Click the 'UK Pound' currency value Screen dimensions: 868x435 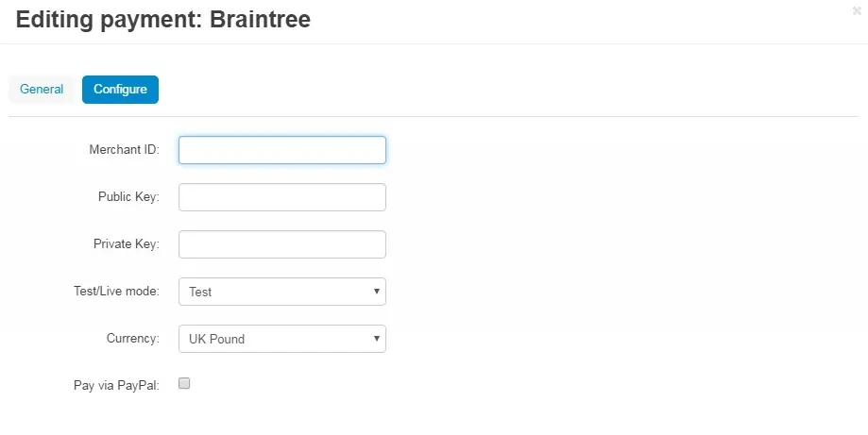pyautogui.click(x=216, y=340)
